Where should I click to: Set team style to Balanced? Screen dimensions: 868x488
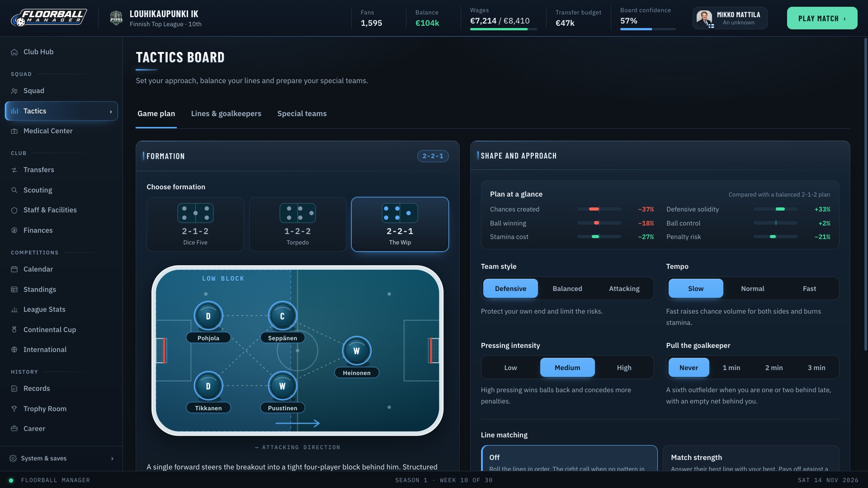click(567, 288)
